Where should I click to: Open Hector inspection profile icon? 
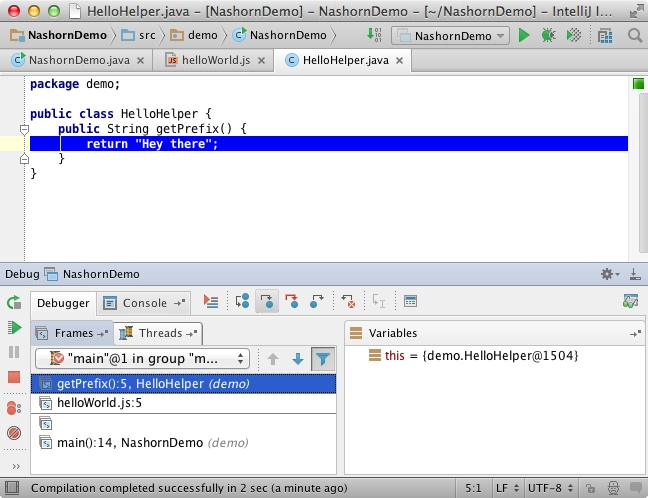tap(613, 488)
